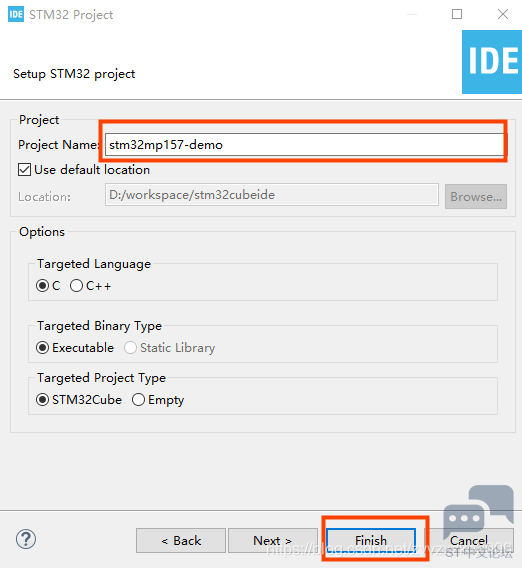Cancel the project setup

click(x=469, y=540)
